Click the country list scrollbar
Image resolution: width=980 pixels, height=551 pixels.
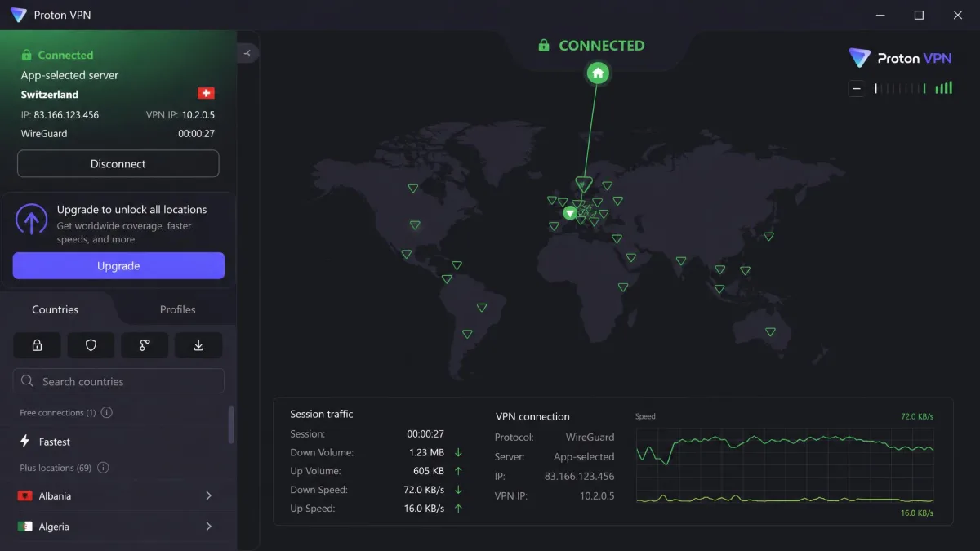point(231,424)
